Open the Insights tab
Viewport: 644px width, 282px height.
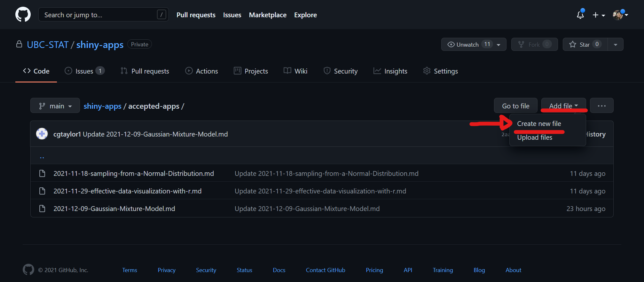390,71
